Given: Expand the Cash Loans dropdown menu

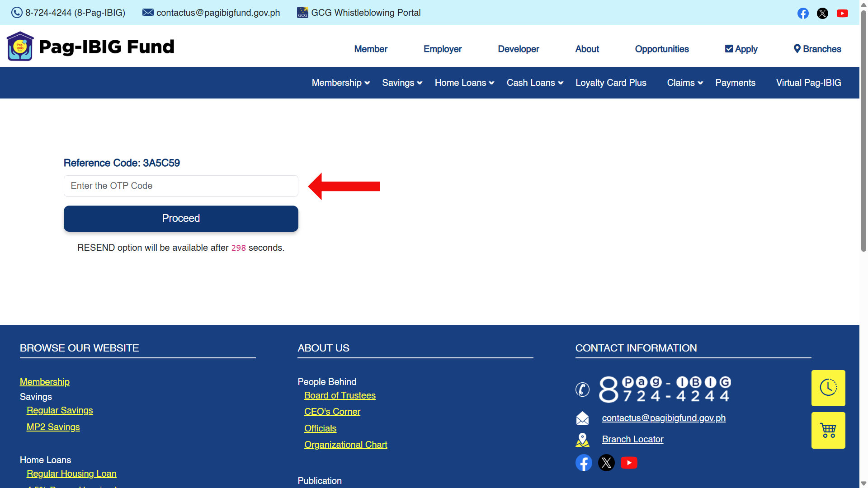Looking at the screenshot, I should coord(535,83).
